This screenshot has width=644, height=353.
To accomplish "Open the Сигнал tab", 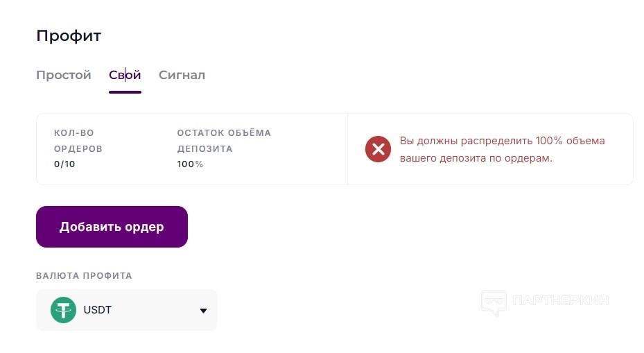I will 182,75.
